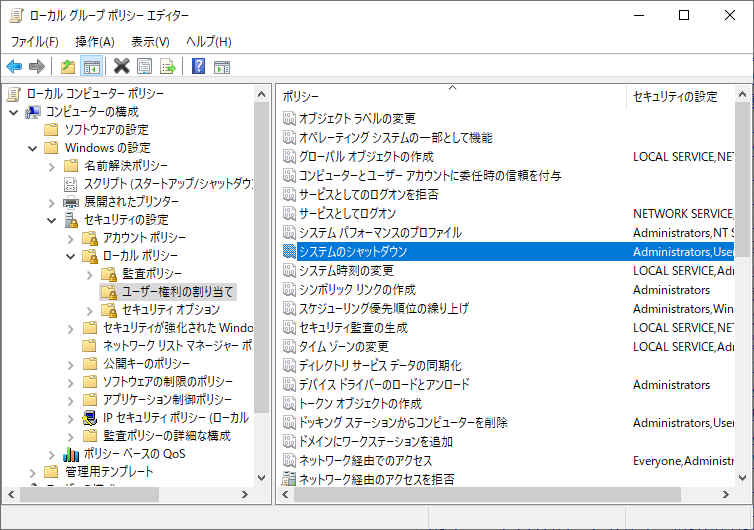754x530 pixels.
Task: Collapse the Windows の設定 node
Action: point(32,148)
